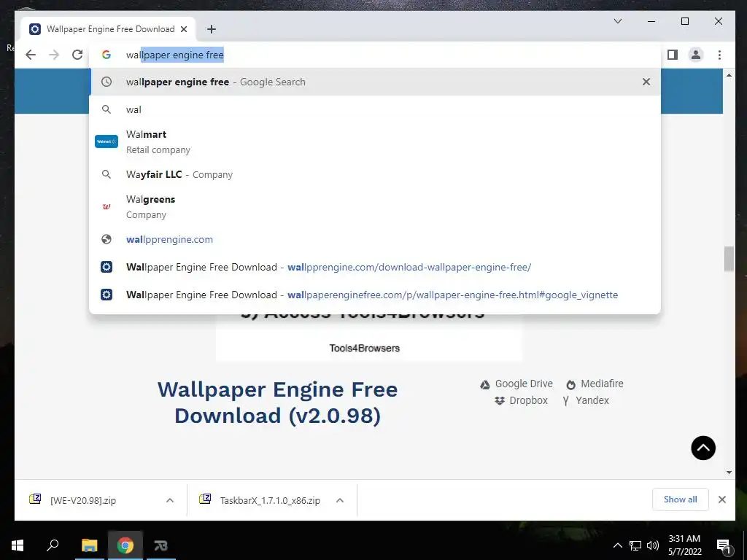Open the Windows notification center

(x=724, y=546)
